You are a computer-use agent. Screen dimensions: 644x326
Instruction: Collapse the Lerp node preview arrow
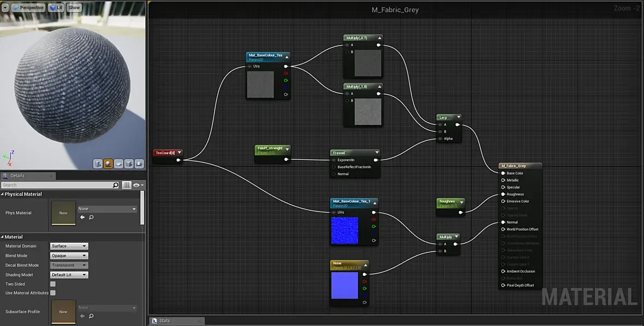point(459,117)
